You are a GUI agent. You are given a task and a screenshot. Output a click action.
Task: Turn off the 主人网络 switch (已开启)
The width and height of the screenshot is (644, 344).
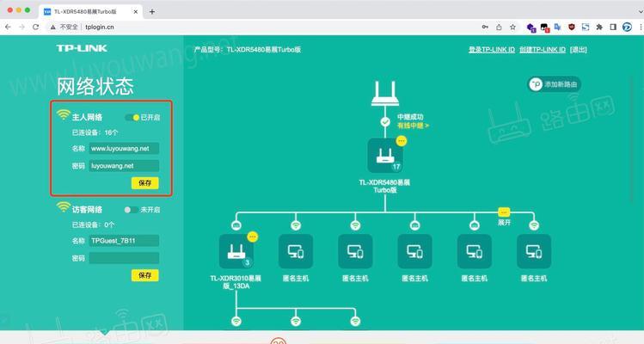(x=132, y=118)
